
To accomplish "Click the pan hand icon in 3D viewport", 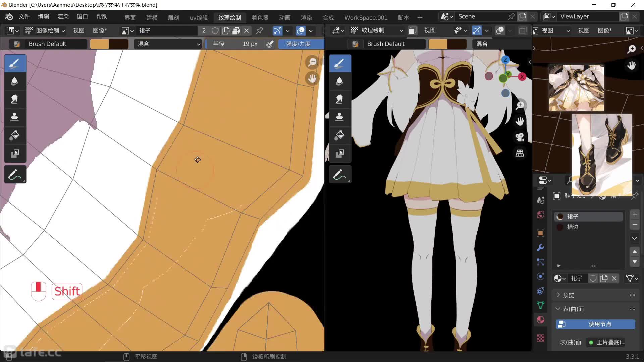I will coord(520,121).
